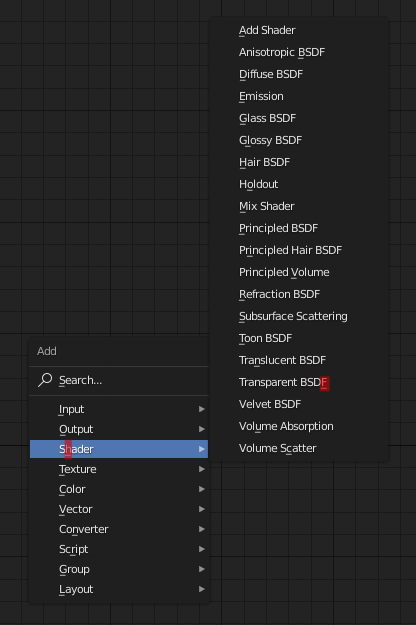The image size is (416, 625).
Task: Add a Toon BSDF node
Action: [299, 338]
